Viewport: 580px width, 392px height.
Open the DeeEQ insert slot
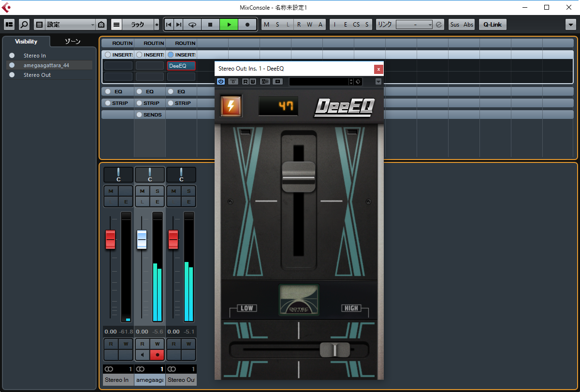pyautogui.click(x=181, y=66)
